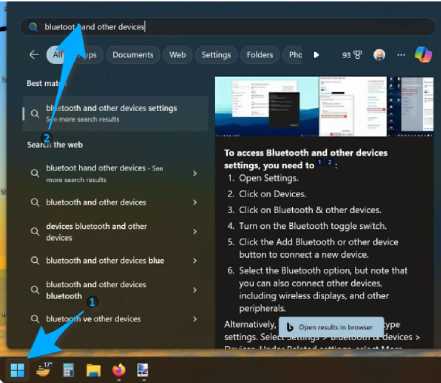This screenshot has height=383, width=441.
Task: Open the first preview thumbnail image
Action: 267,106
